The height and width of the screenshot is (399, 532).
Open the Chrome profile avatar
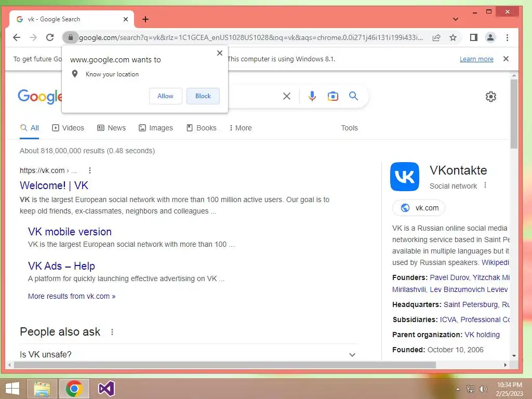(490, 37)
